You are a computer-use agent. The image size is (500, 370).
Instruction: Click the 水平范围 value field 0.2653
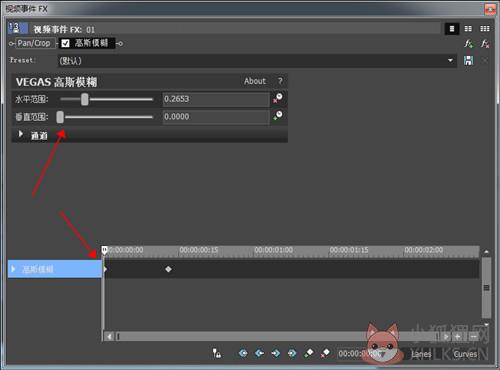(216, 99)
